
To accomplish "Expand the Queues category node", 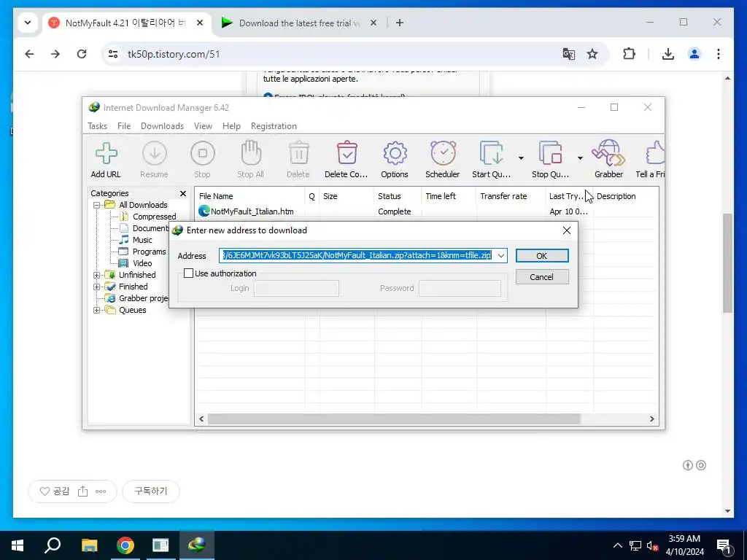I will point(97,310).
